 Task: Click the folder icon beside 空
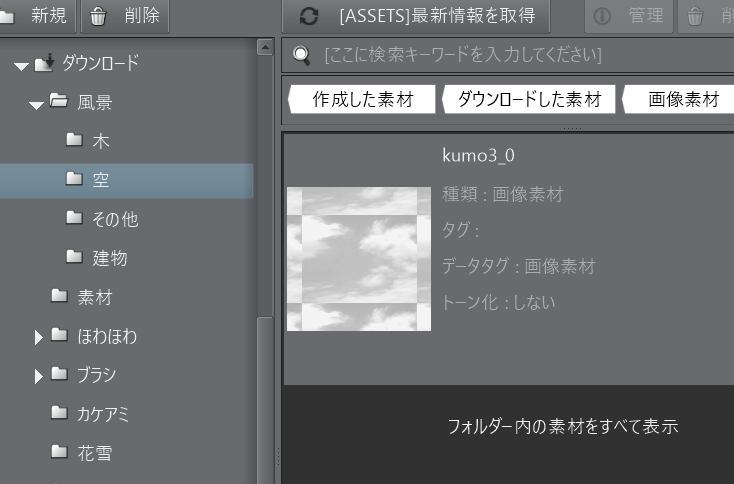[74, 178]
